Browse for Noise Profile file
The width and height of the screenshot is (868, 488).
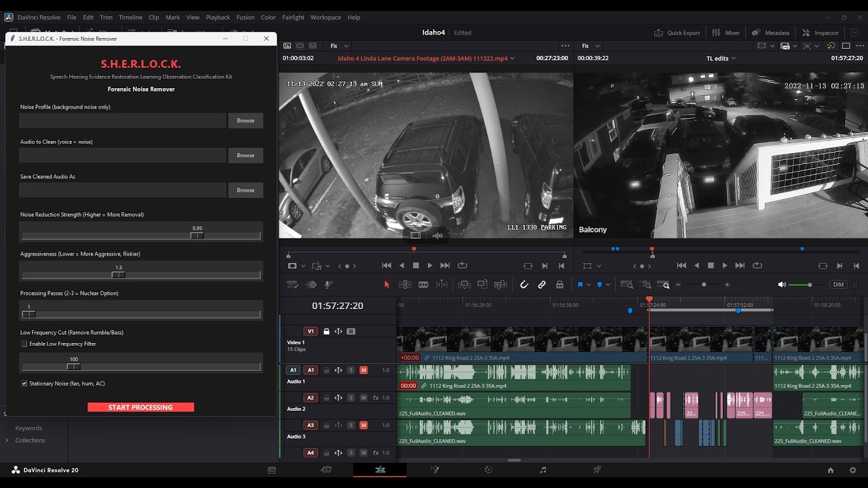click(245, 121)
